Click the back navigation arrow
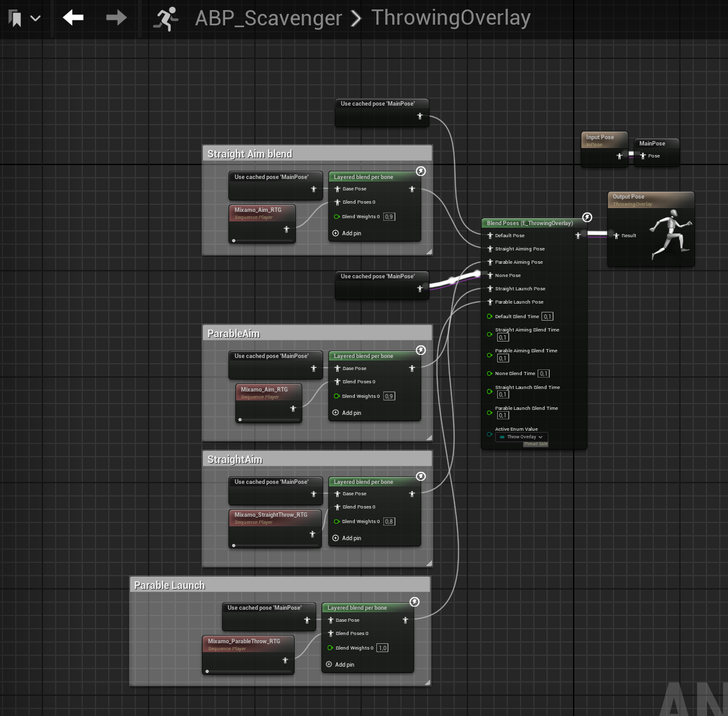The image size is (728, 716). (73, 18)
